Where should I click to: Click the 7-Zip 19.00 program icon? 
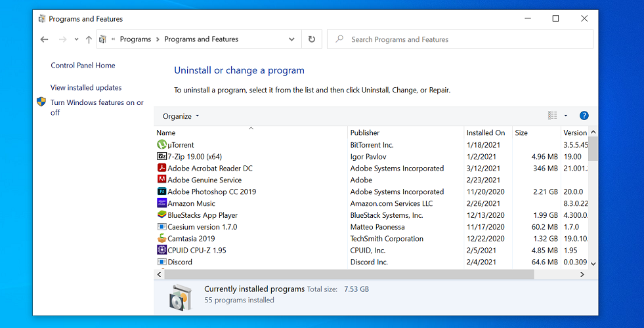[162, 156]
